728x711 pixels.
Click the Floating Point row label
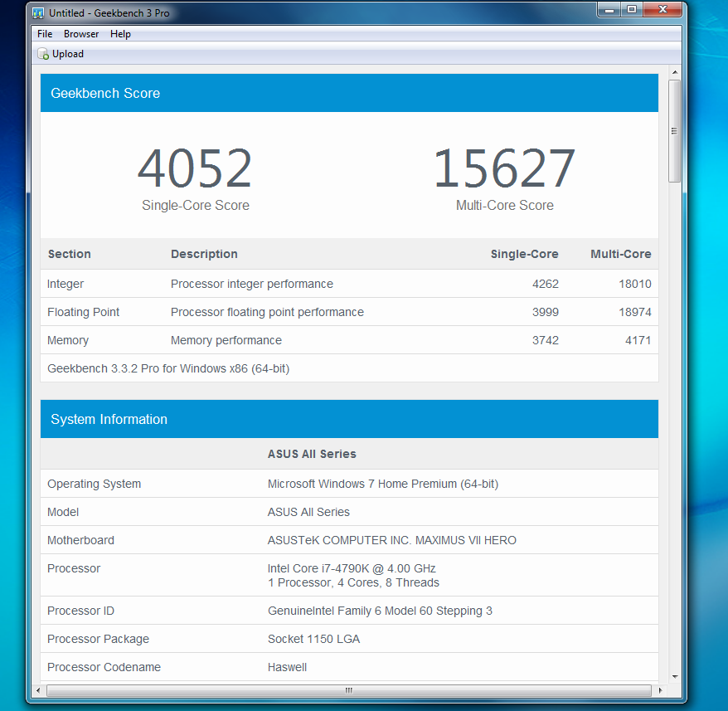coord(83,312)
